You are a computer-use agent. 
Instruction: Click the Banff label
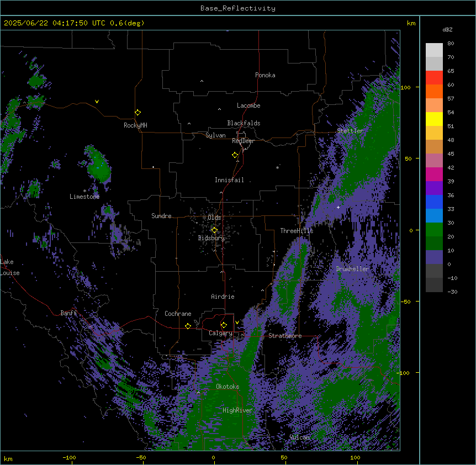pos(68,313)
